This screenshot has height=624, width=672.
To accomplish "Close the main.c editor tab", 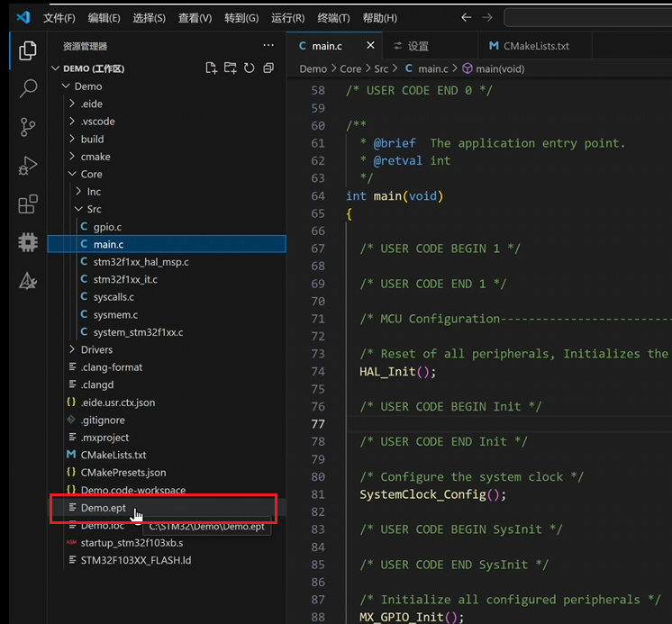I will click(370, 45).
